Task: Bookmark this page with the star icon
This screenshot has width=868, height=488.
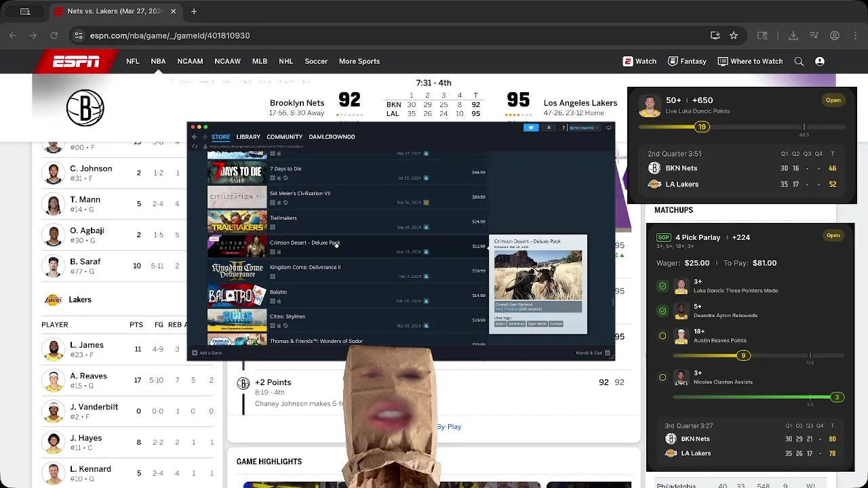Action: tap(734, 35)
